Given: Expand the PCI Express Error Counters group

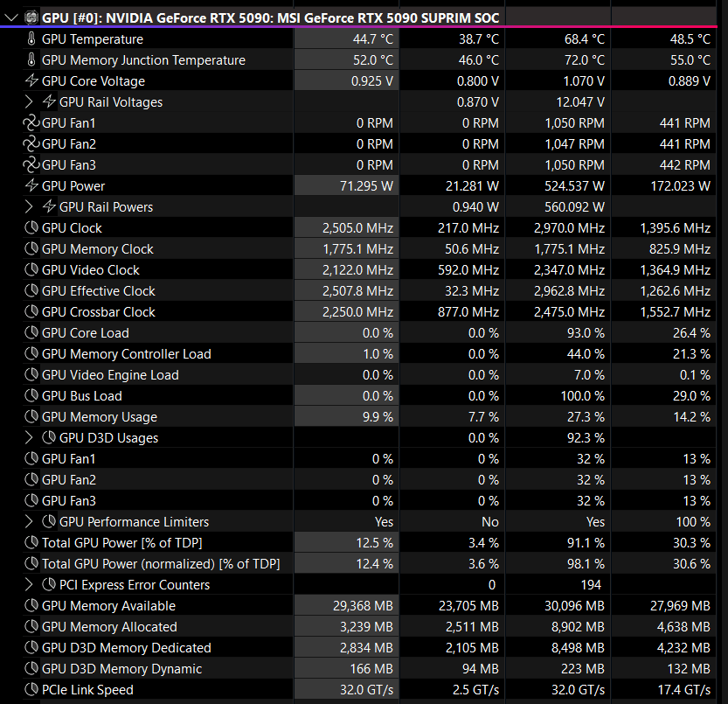Looking at the screenshot, I should click(29, 584).
